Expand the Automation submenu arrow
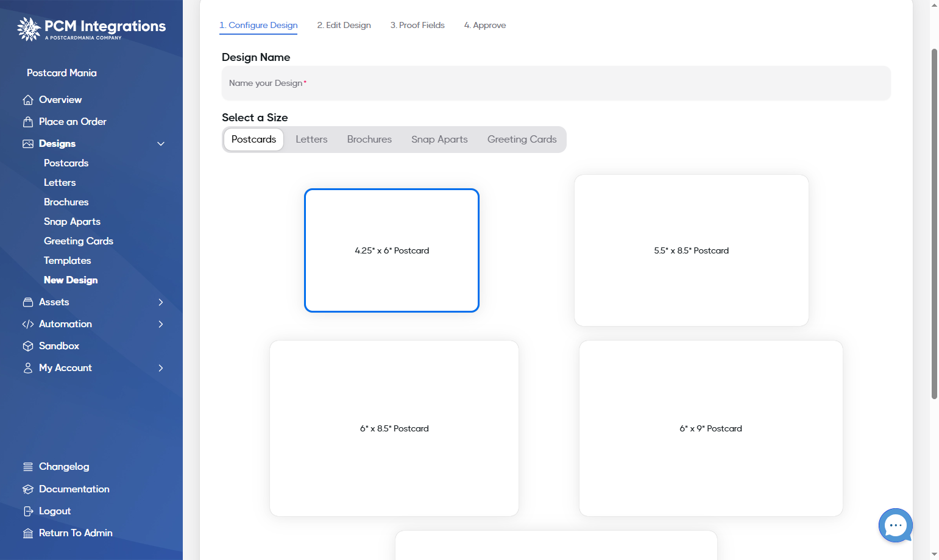The width and height of the screenshot is (939, 560). [x=161, y=324]
